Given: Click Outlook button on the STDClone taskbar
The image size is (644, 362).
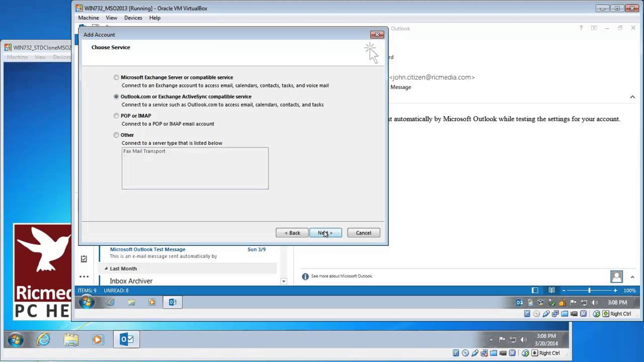Looking at the screenshot, I should tap(126, 339).
